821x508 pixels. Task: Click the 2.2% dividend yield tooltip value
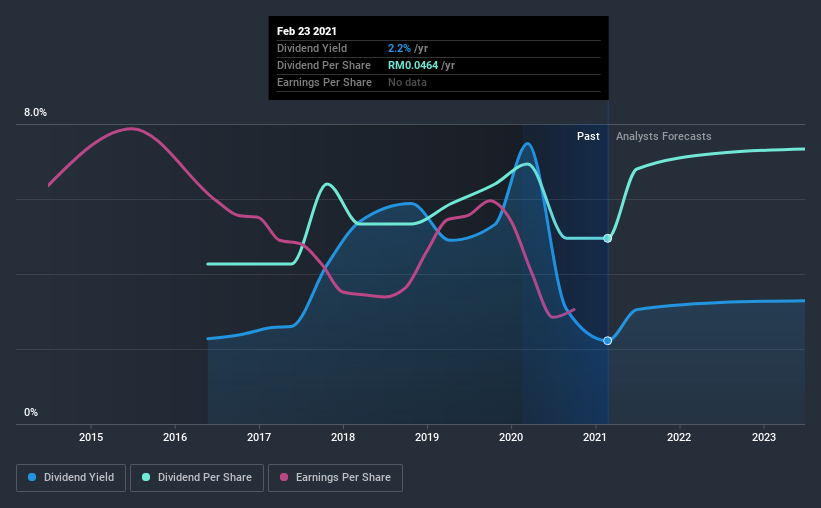tap(399, 48)
